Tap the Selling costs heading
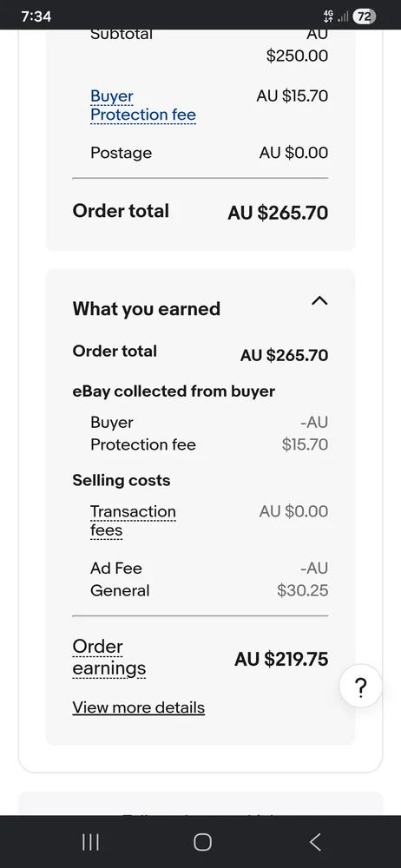 coord(122,480)
